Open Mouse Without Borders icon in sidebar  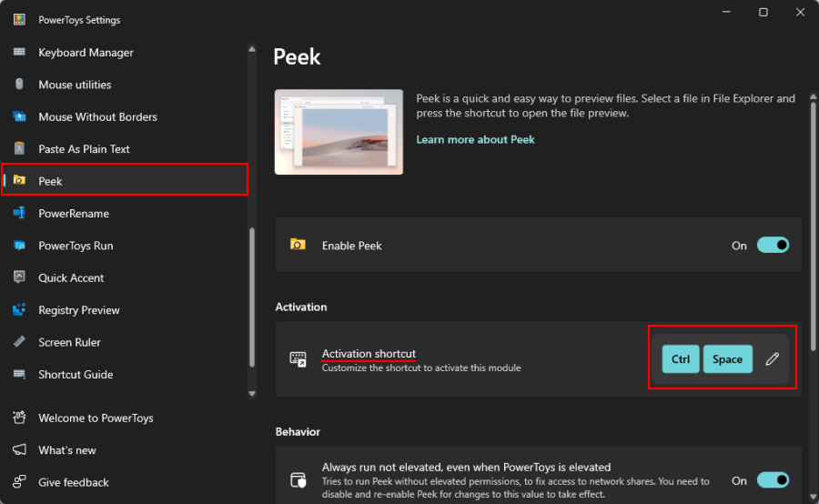(x=19, y=116)
